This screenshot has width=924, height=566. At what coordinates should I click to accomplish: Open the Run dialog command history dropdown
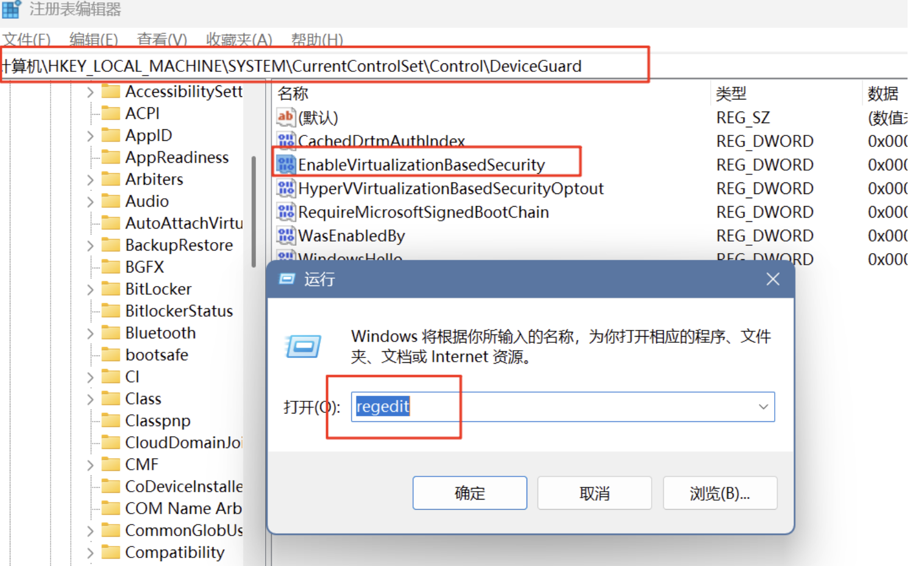763,407
